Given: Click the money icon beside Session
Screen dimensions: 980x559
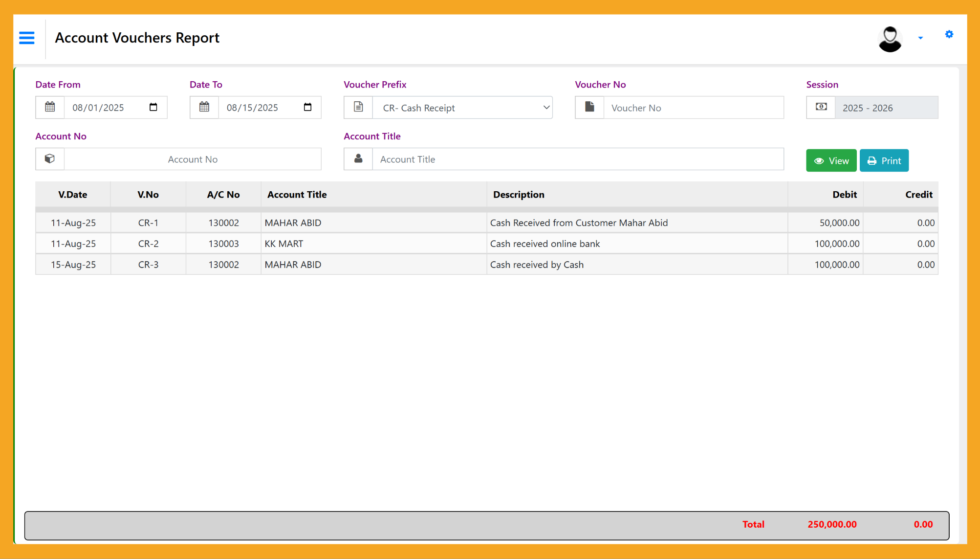Looking at the screenshot, I should (821, 107).
